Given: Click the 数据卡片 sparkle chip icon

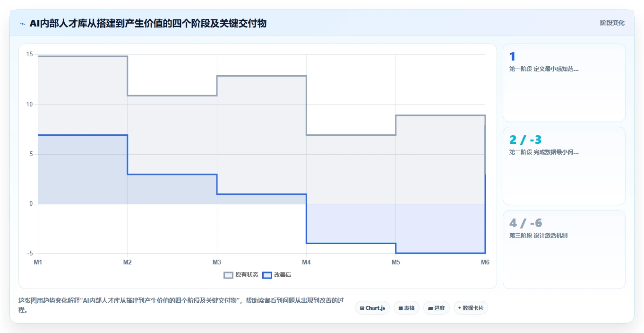Looking at the screenshot, I should coord(460,308).
